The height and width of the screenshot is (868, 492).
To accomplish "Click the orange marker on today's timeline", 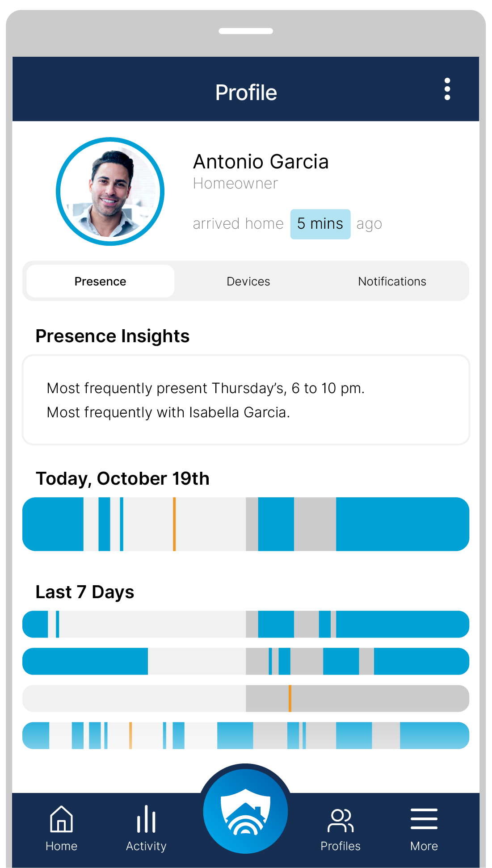I will (x=174, y=524).
